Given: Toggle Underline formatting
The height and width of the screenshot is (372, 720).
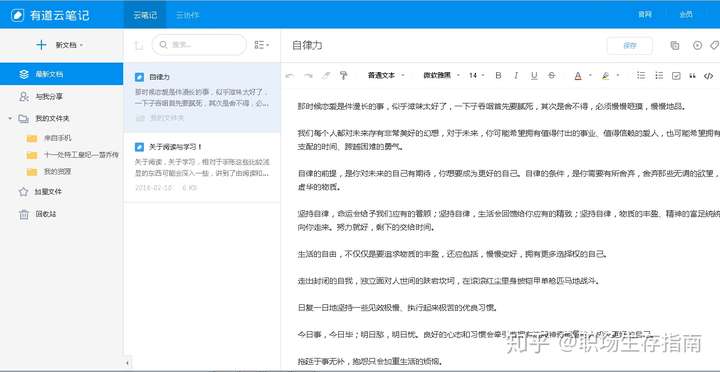Looking at the screenshot, I should [534, 76].
